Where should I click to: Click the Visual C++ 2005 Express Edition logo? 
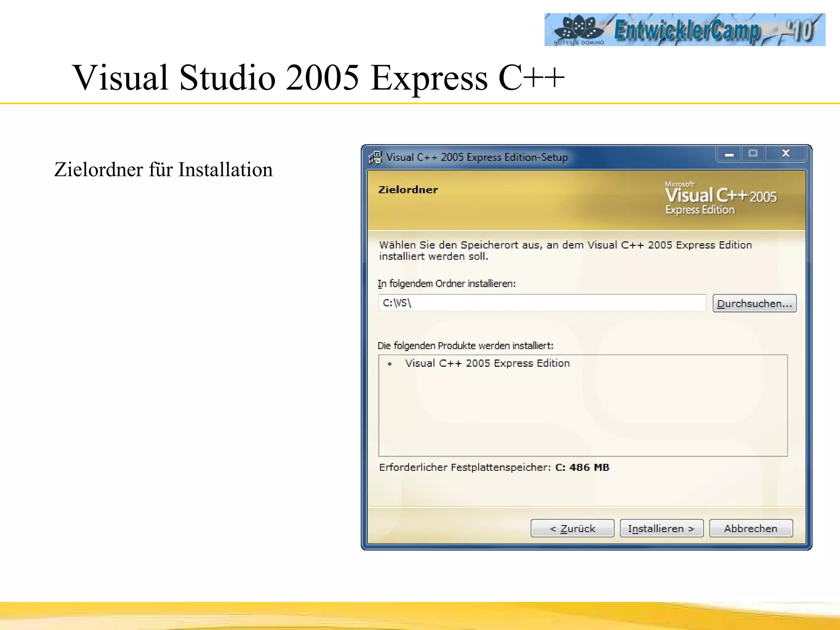tap(721, 199)
